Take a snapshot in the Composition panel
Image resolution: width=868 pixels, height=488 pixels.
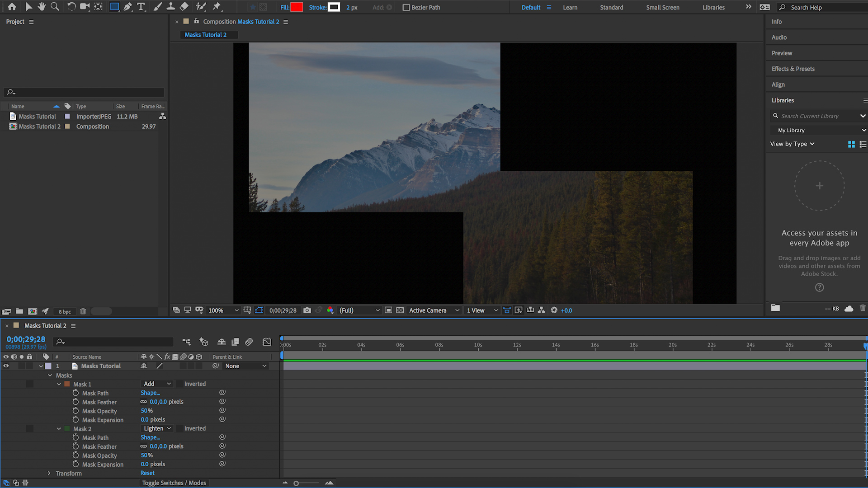pos(307,310)
